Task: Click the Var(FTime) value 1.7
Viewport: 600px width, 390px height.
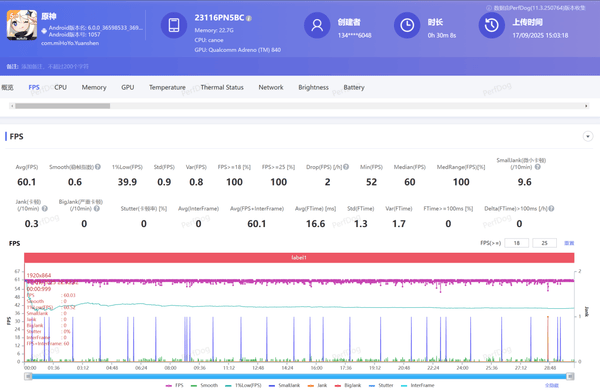Action: coord(399,224)
